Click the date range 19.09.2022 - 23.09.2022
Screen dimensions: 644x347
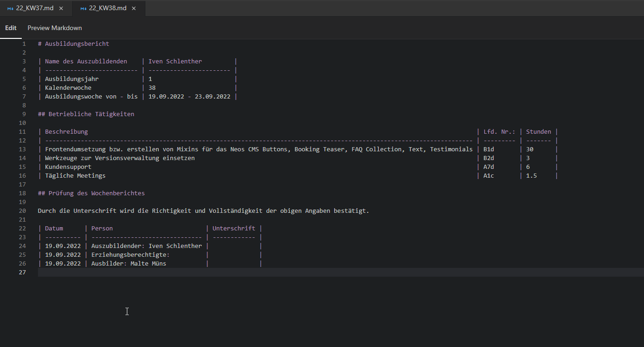tap(189, 97)
